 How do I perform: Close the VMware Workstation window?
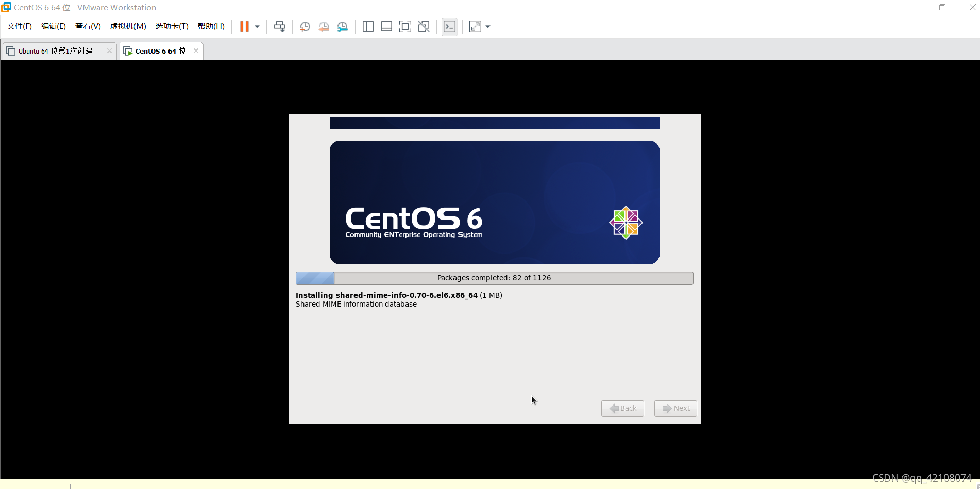pyautogui.click(x=972, y=7)
